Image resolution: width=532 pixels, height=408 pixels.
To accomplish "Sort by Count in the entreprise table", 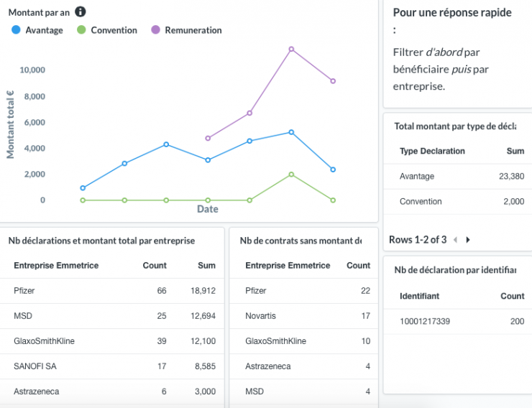I will click(155, 265).
